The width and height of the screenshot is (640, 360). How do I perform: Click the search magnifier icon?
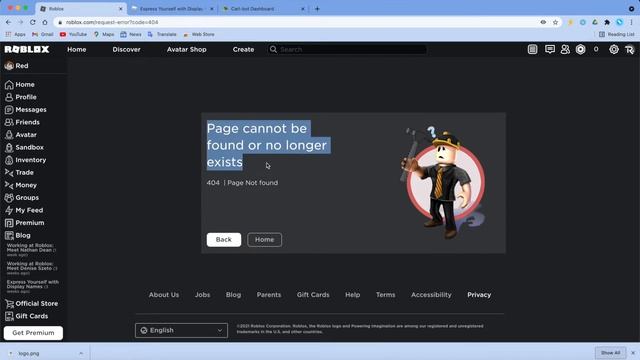click(x=273, y=49)
